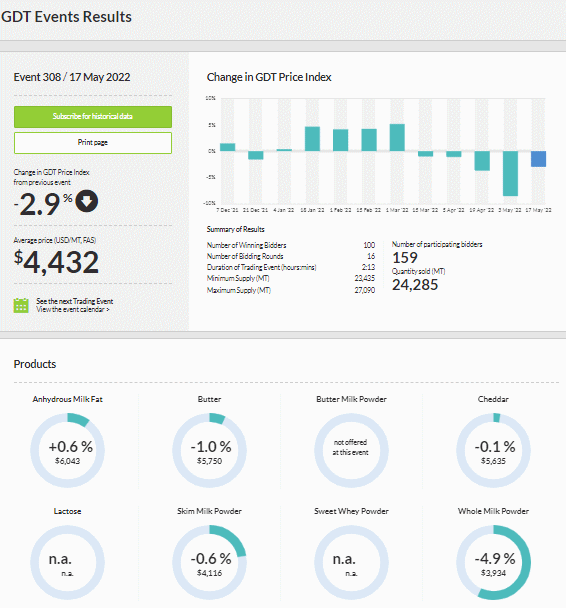Click the Print page button

point(93,143)
